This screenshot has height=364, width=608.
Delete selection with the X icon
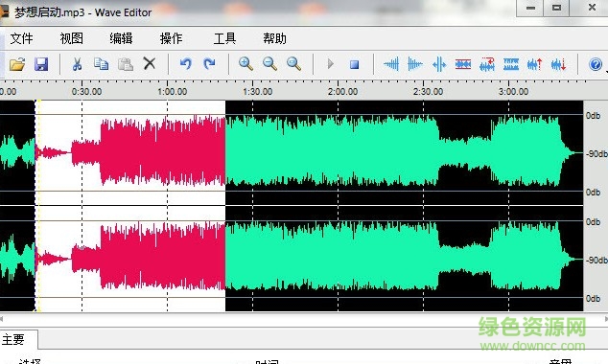(x=150, y=63)
